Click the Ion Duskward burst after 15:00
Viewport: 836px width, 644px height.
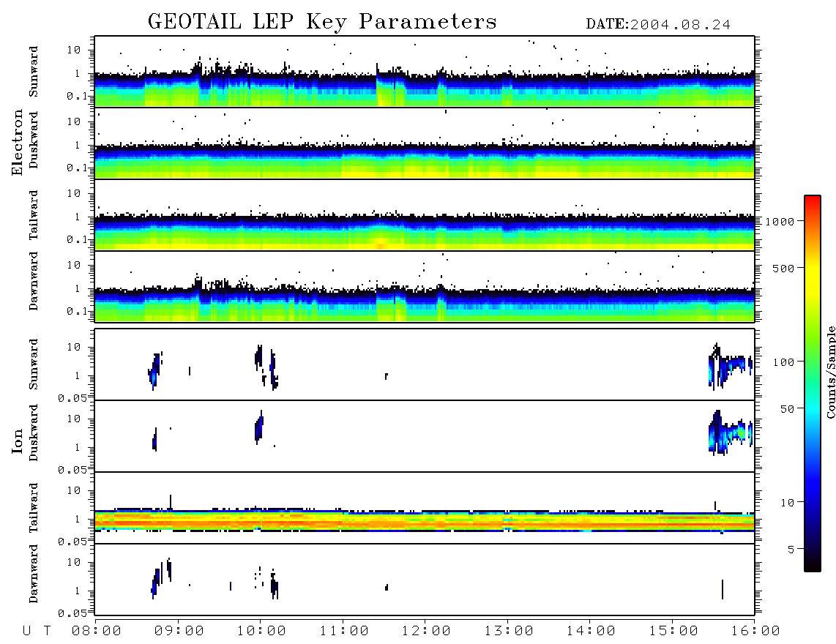731,433
